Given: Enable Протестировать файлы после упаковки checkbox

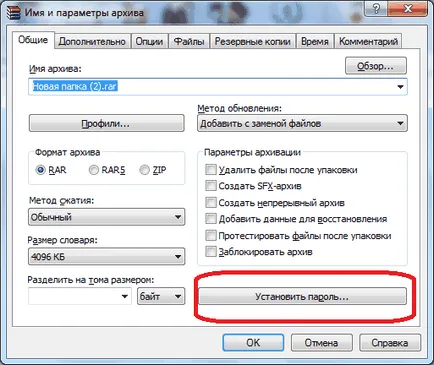Looking at the screenshot, I should [211, 235].
